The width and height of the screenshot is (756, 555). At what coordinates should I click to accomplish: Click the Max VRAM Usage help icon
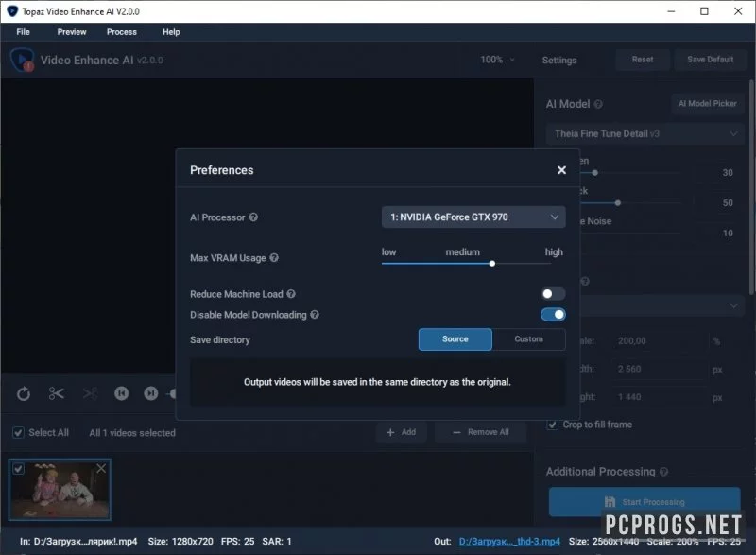click(274, 257)
